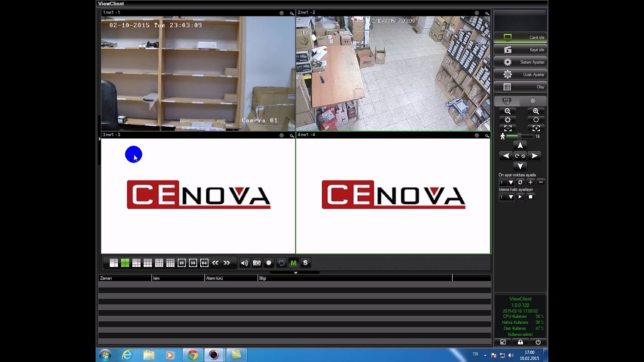The image size is (644, 362).
Task: Tilt the PTZ camera up arrow
Action: coord(520,145)
